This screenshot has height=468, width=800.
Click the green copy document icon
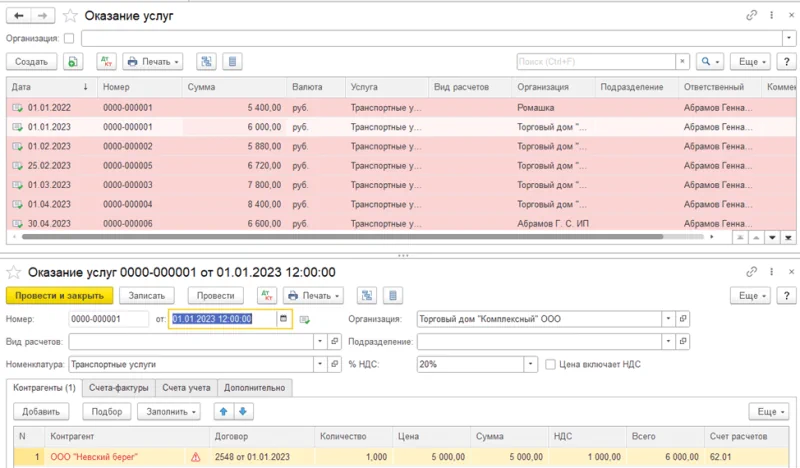(x=74, y=62)
